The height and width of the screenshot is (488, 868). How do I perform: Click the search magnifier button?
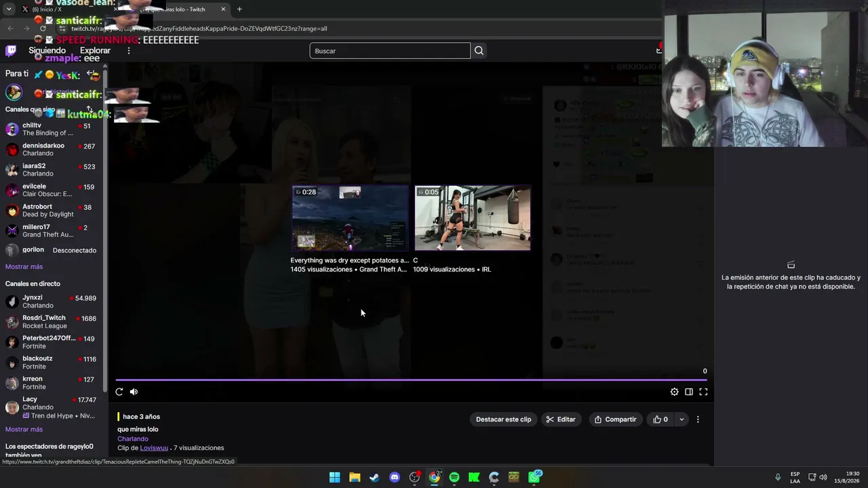pos(479,51)
